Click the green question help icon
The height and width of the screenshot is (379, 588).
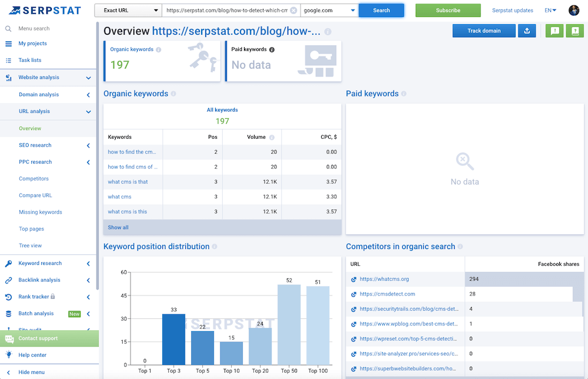(575, 31)
